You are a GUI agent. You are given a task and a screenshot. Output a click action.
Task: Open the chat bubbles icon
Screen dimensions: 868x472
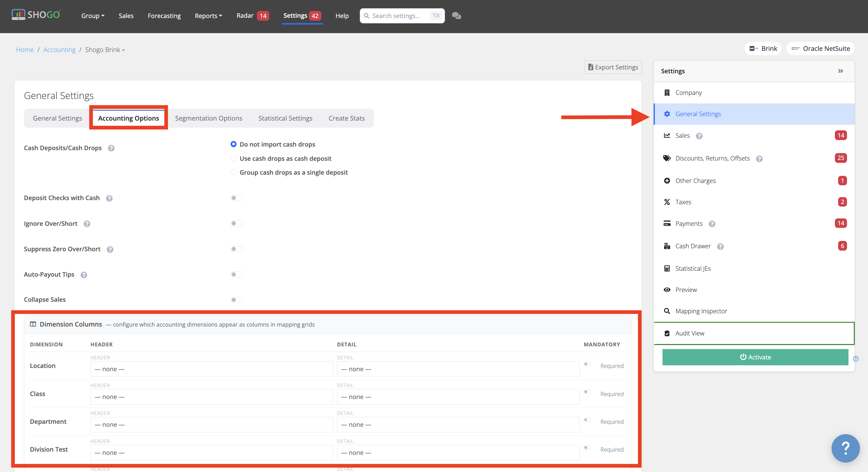point(456,16)
